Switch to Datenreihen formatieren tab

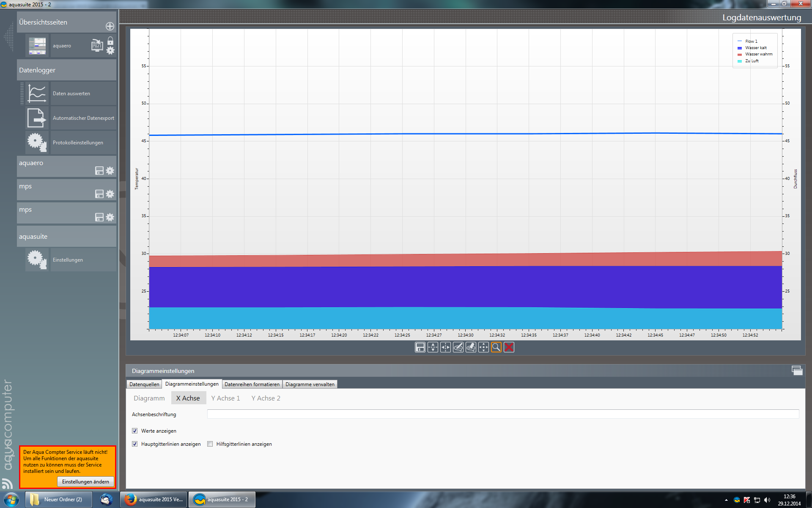point(252,384)
